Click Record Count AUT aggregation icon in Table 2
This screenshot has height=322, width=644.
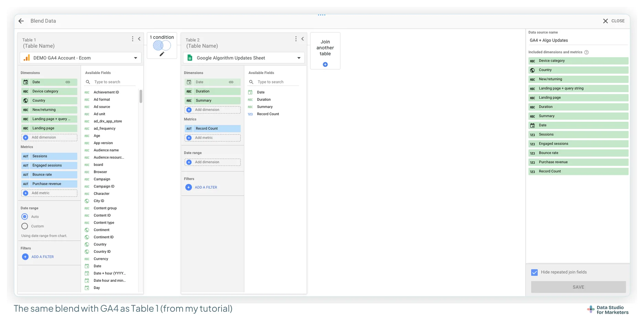[x=189, y=129]
